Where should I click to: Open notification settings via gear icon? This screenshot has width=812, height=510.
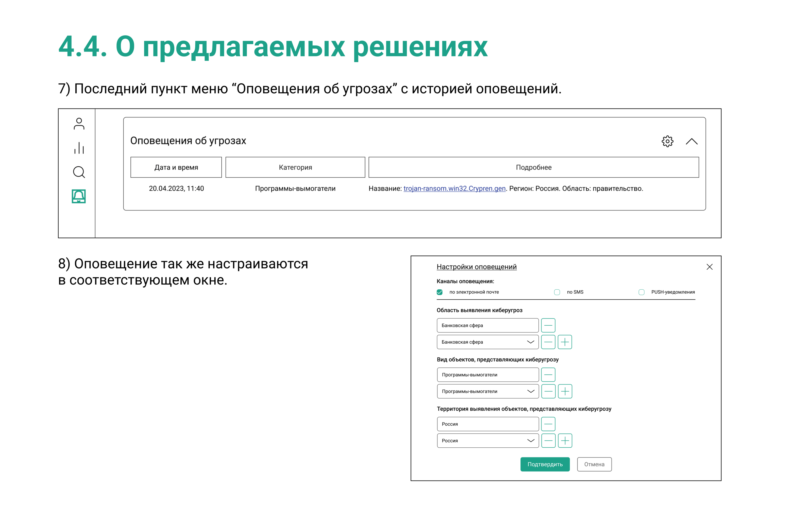click(667, 141)
